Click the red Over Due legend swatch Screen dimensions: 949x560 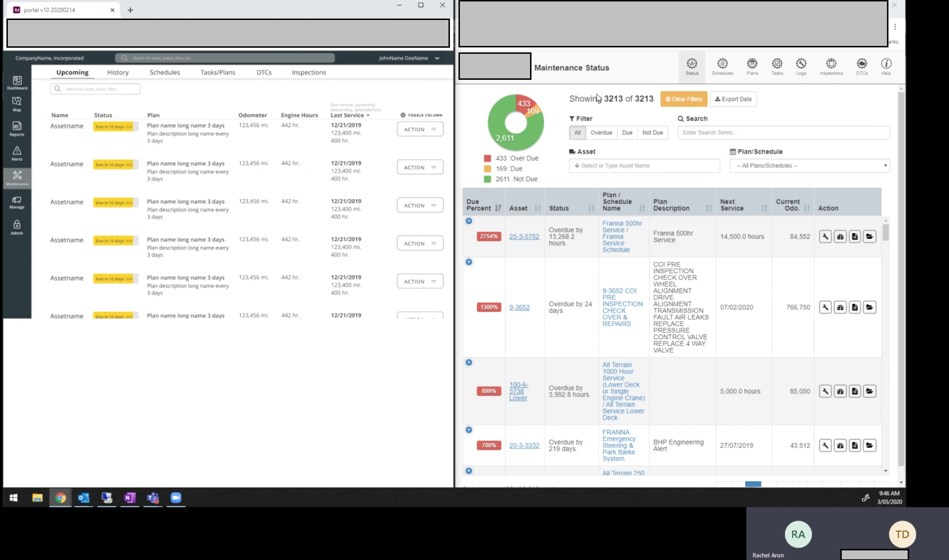pos(487,159)
